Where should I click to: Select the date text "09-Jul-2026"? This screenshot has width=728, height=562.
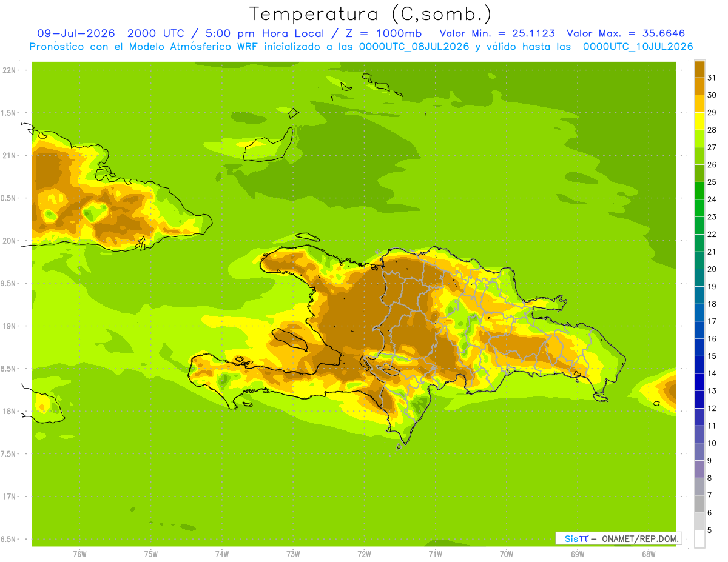77,33
